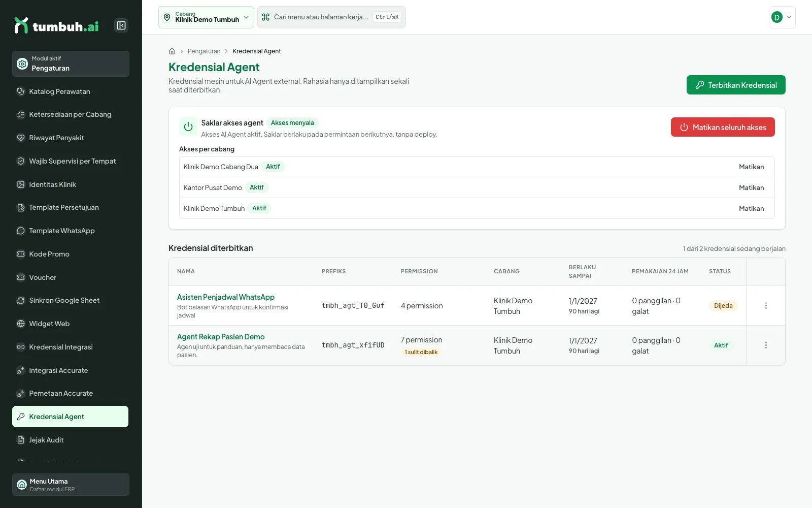Click the Jejak Audit document icon
Image resolution: width=812 pixels, height=508 pixels.
point(21,440)
